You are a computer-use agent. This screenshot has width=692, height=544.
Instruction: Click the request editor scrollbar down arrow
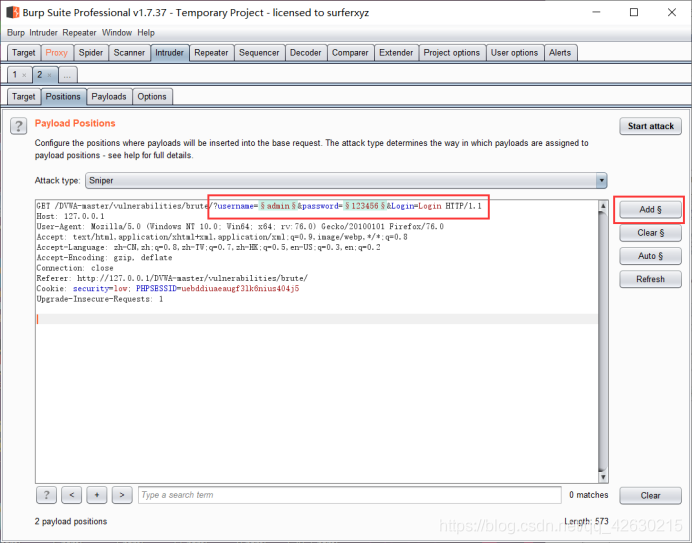tap(603, 477)
